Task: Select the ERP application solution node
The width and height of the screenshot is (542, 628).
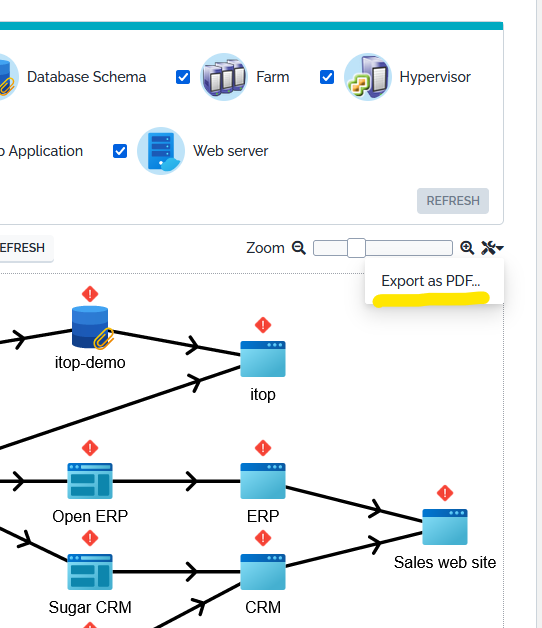Action: pos(263,481)
